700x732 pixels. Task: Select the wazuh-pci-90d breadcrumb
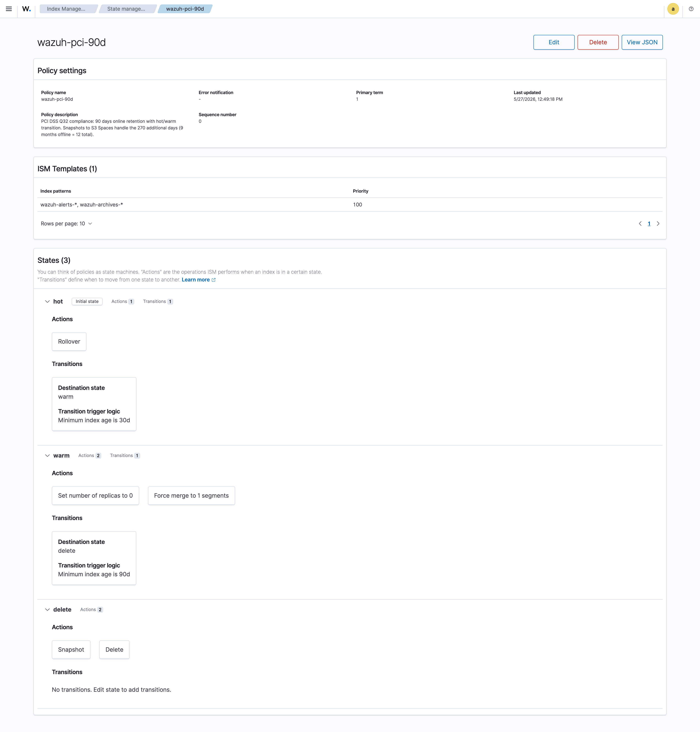tap(185, 9)
